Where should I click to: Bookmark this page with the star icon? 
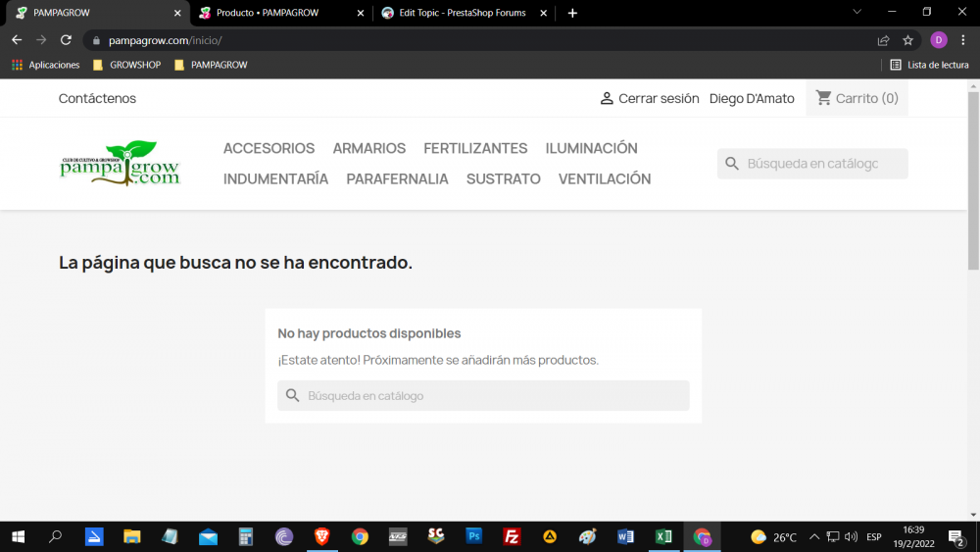908,40
